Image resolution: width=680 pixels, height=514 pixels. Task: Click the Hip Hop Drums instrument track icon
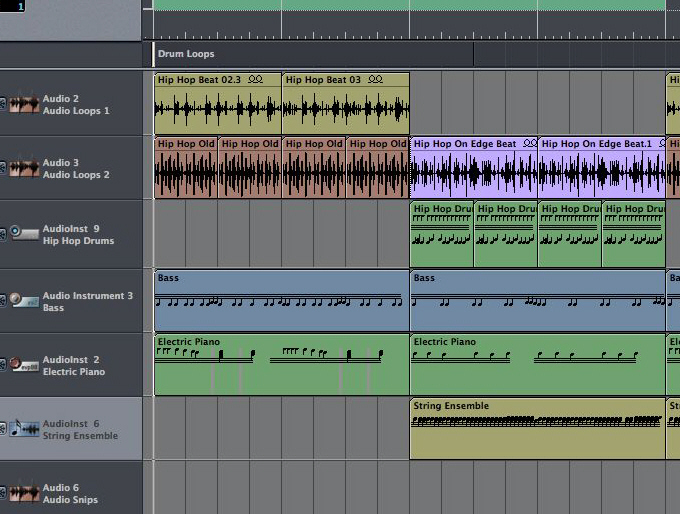click(24, 232)
